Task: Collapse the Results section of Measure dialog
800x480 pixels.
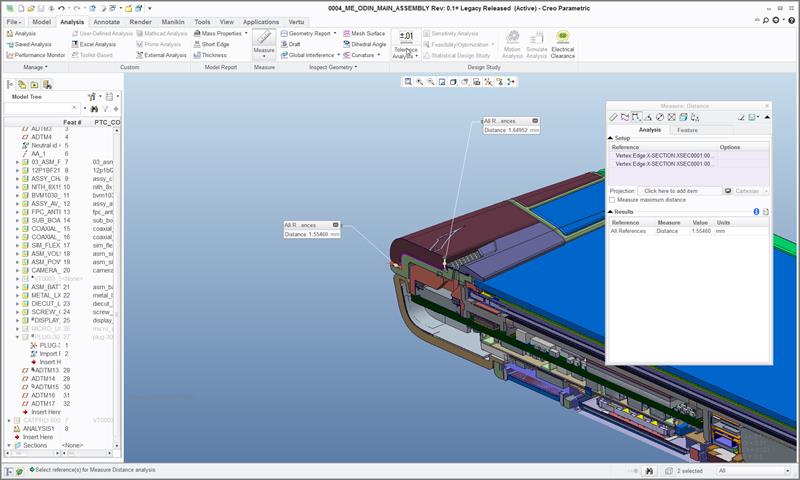Action: coord(611,211)
